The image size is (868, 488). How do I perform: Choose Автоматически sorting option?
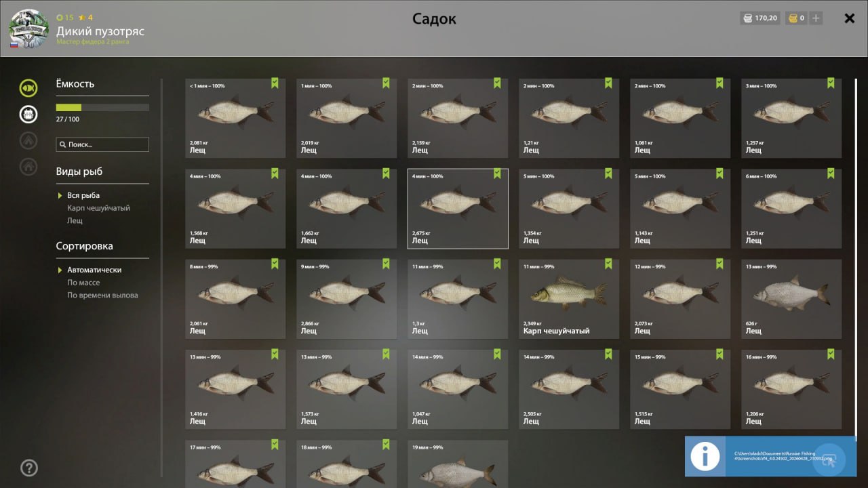pos(94,270)
